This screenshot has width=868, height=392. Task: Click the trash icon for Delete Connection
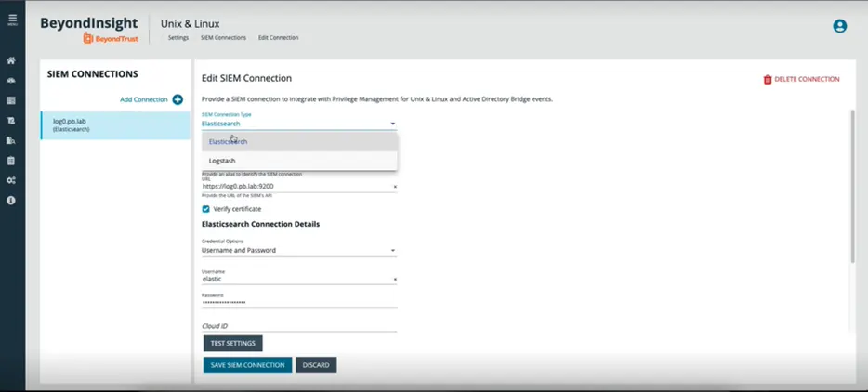(768, 80)
